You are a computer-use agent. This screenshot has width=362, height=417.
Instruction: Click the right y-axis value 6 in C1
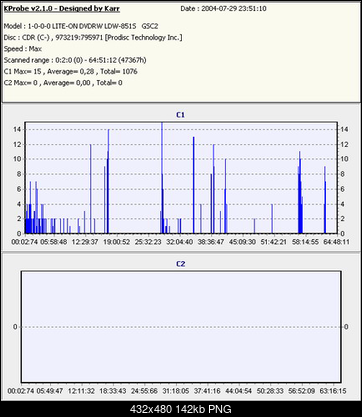coord(342,189)
